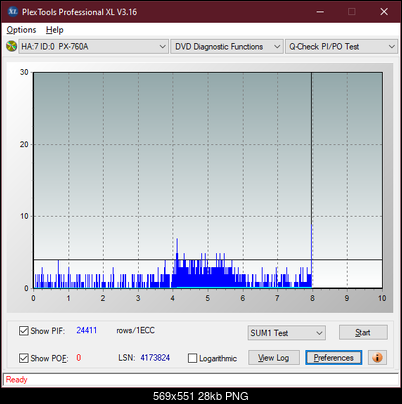This screenshot has width=402, height=404.
Task: Open the orange info icon button
Action: click(377, 357)
